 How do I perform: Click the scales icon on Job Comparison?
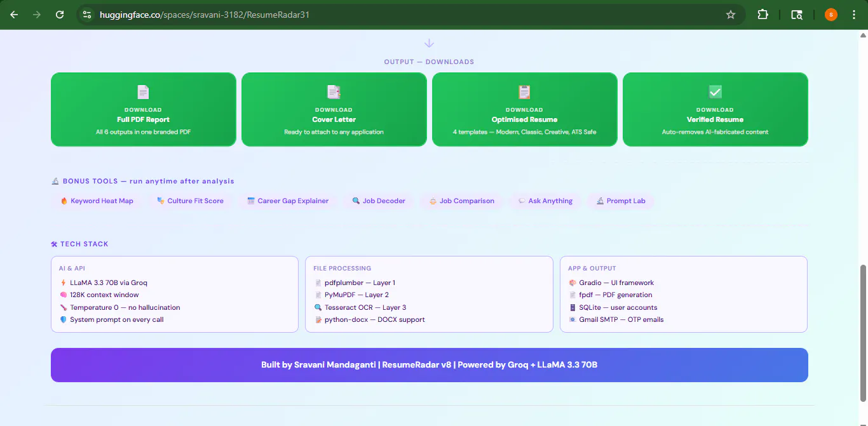[433, 201]
